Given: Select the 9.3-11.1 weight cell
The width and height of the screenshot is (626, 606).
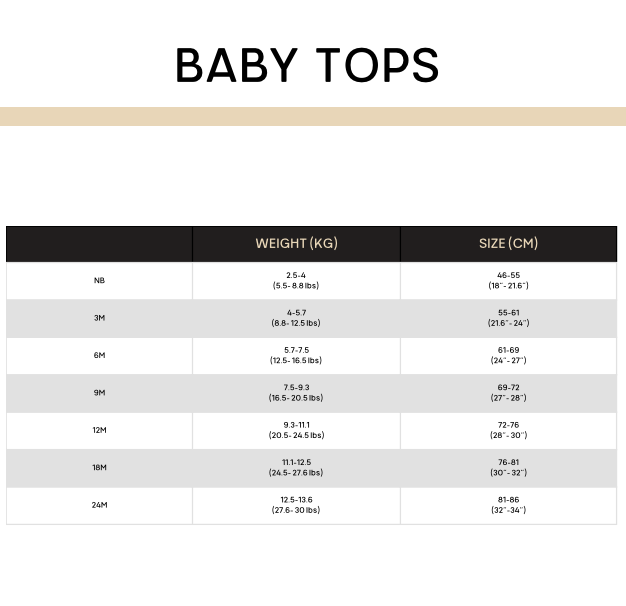Looking at the screenshot, I should tap(296, 430).
